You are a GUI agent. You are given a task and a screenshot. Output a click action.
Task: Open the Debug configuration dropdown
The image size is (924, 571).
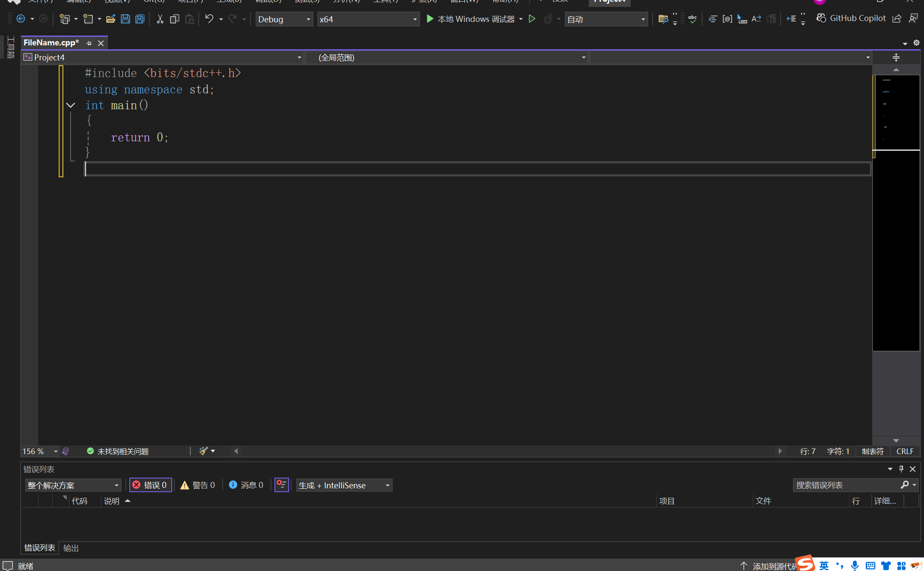click(x=284, y=19)
